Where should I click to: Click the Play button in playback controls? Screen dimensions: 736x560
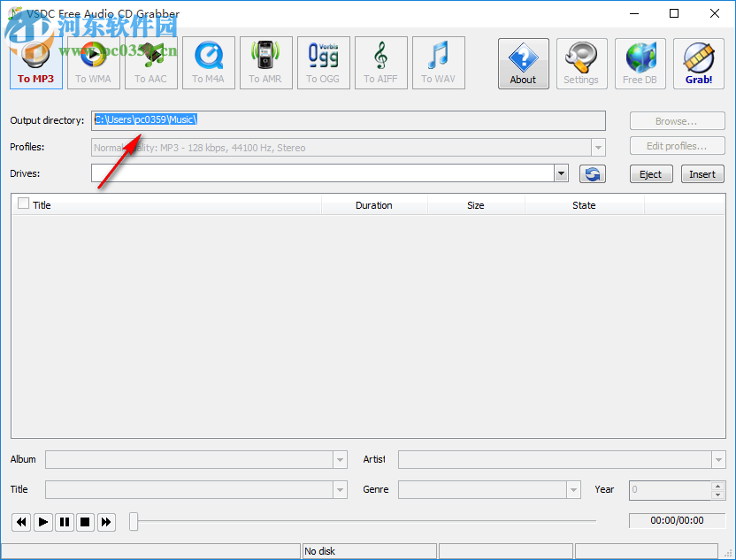coord(42,522)
